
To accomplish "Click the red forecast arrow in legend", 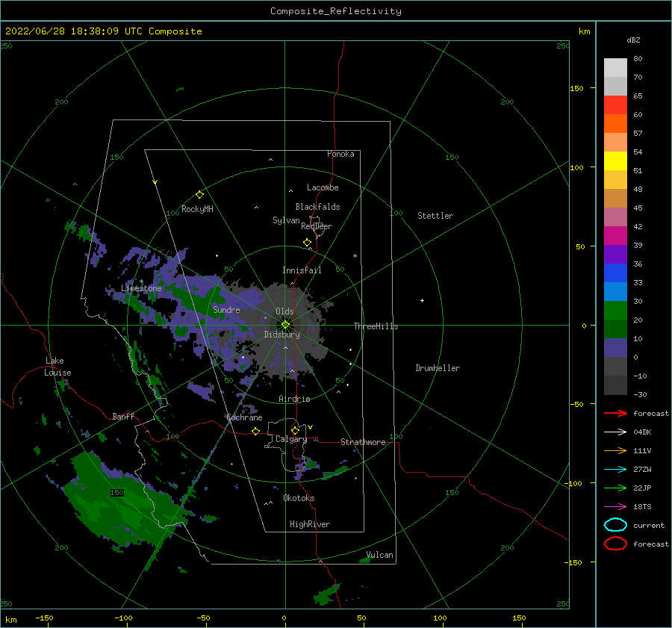I will (615, 413).
